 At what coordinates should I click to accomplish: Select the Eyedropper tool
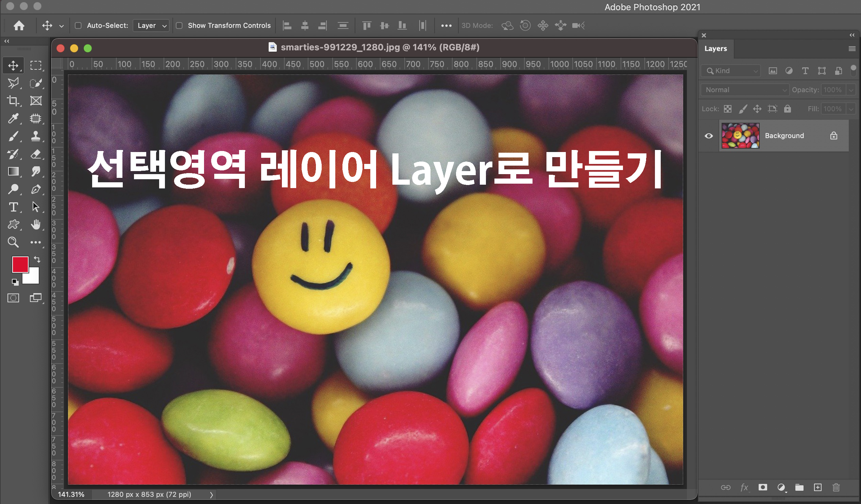(x=13, y=119)
